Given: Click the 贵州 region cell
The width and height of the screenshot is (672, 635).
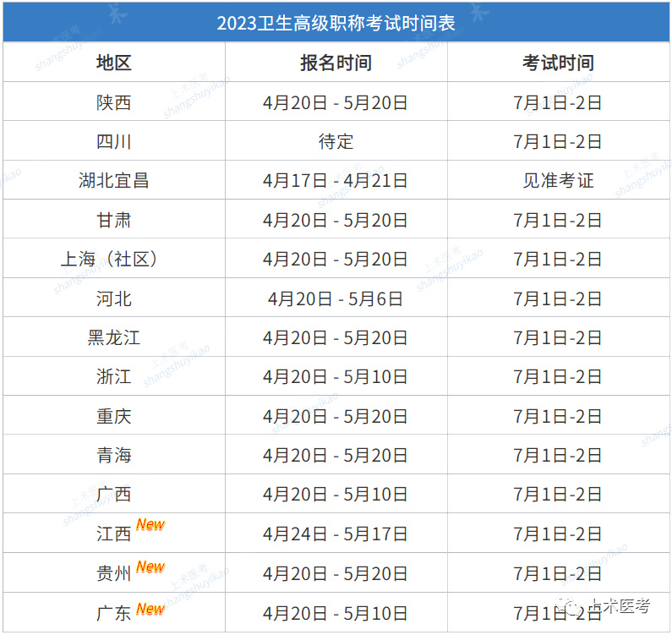Looking at the screenshot, I should coord(113,573).
